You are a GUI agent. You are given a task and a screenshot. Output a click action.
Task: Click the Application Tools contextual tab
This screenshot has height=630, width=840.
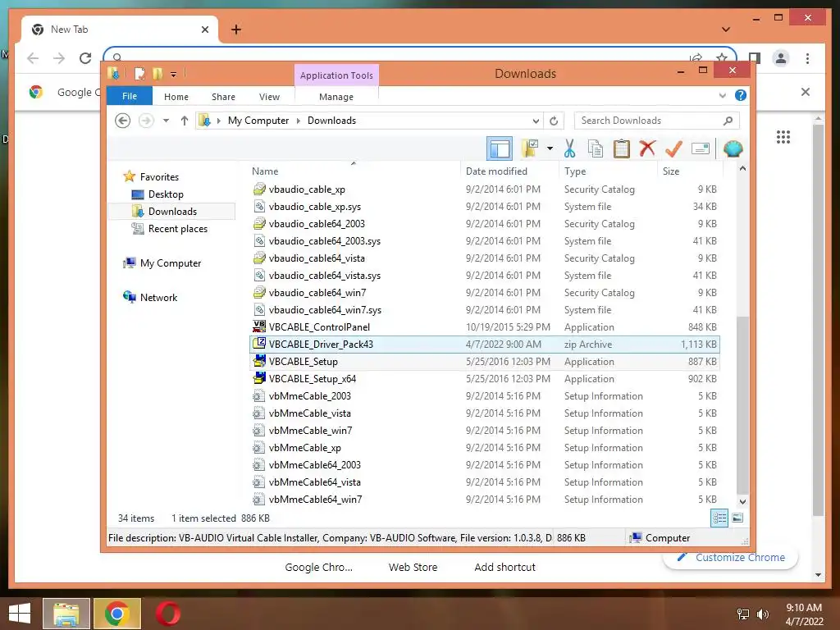tap(336, 75)
